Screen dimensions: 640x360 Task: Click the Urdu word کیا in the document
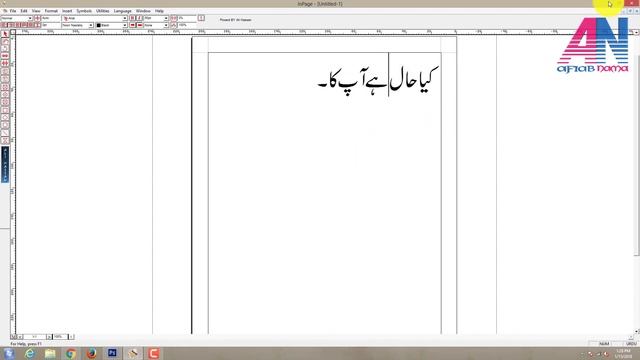(428, 79)
